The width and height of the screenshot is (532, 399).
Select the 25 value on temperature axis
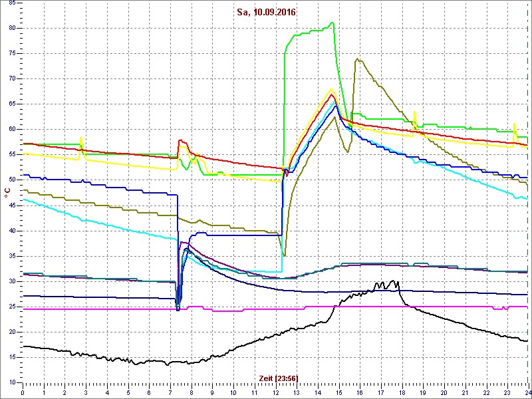[x=12, y=307]
